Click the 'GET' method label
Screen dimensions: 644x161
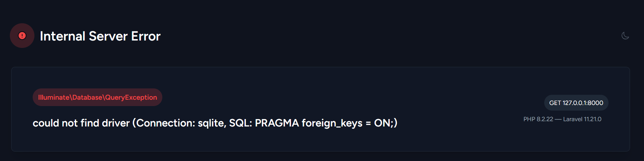click(555, 103)
